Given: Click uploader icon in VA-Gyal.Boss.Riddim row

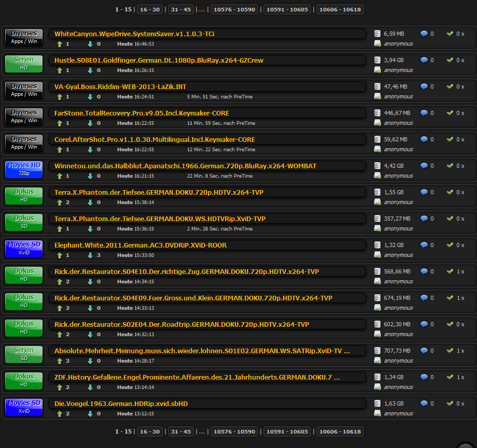Looking at the screenshot, I should 377,97.
